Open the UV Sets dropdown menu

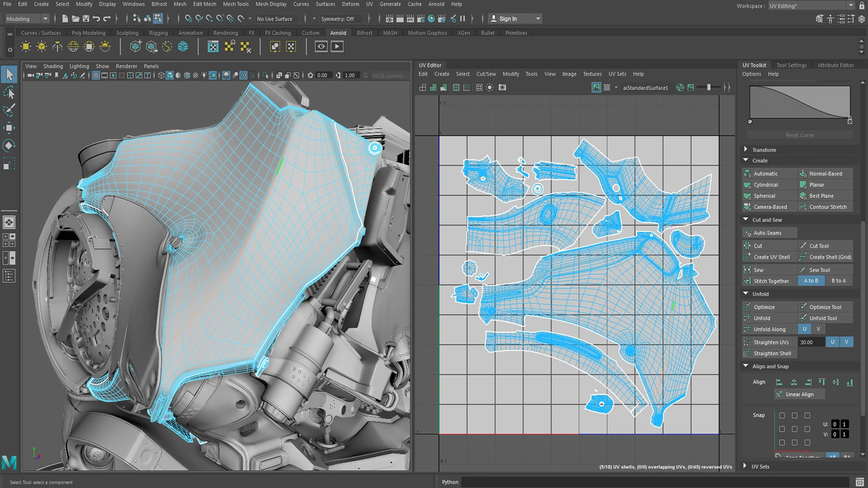[x=617, y=74]
